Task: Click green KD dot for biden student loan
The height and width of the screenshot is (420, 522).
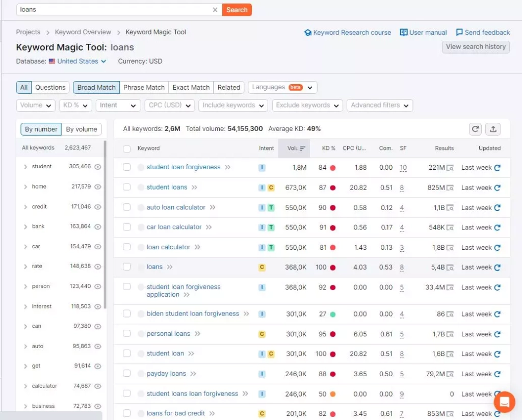Action: click(332, 314)
